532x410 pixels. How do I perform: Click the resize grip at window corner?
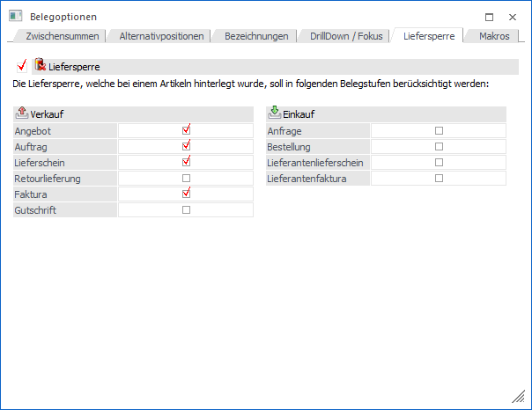520,398
